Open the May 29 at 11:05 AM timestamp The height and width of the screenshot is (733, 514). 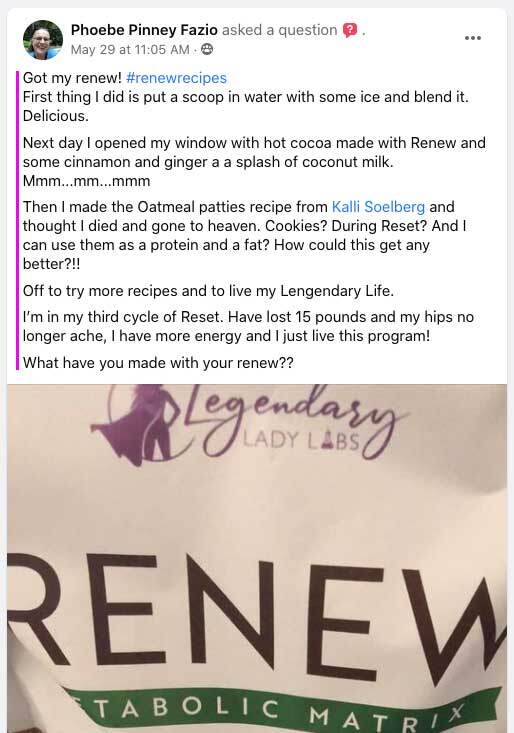pyautogui.click(x=130, y=50)
